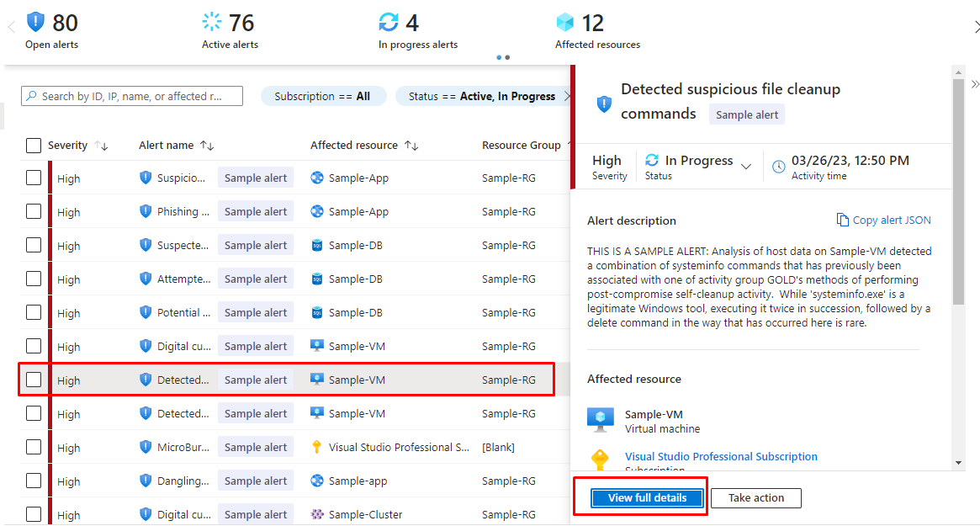The height and width of the screenshot is (526, 980).
Task: Click the key icon beside Visual Studio Professional row
Action: (x=317, y=447)
